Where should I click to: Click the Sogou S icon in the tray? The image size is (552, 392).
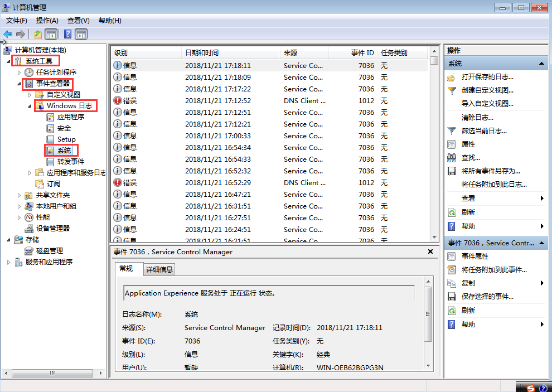(530, 388)
